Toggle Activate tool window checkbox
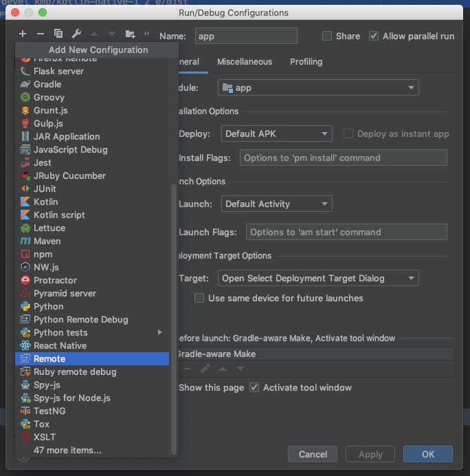 pyautogui.click(x=254, y=387)
